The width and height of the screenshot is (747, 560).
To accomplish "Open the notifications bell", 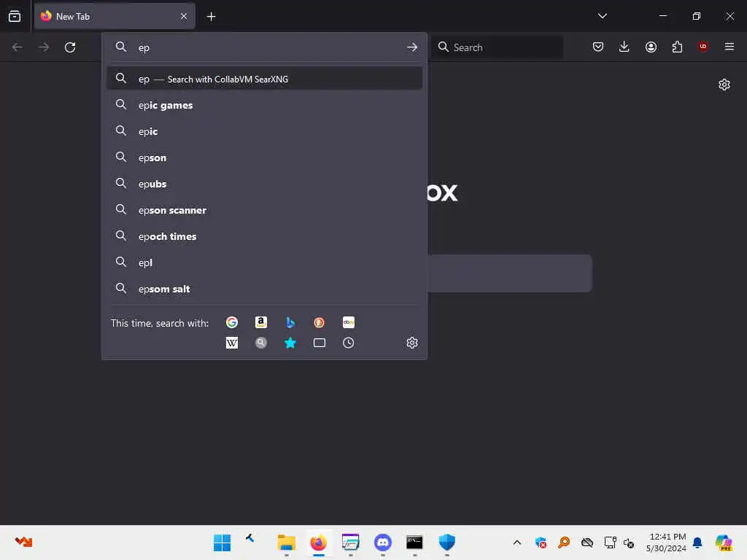I will click(x=697, y=542).
